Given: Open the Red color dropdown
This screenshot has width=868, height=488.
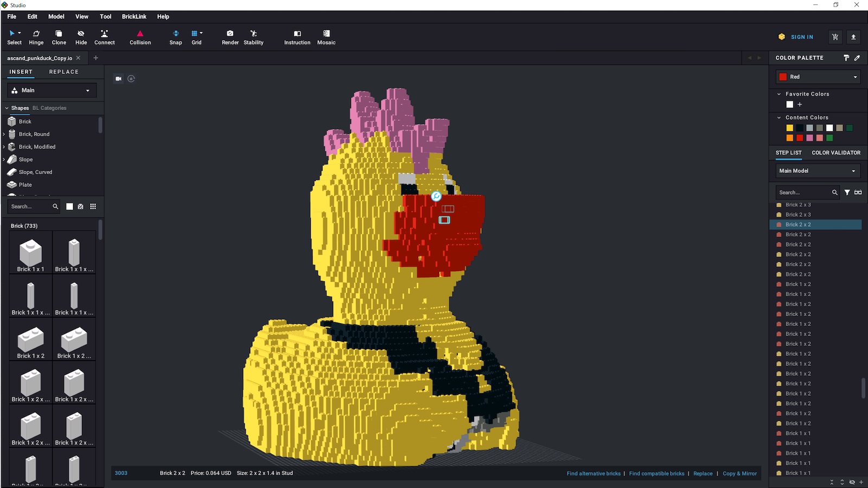Looking at the screenshot, I should (818, 77).
